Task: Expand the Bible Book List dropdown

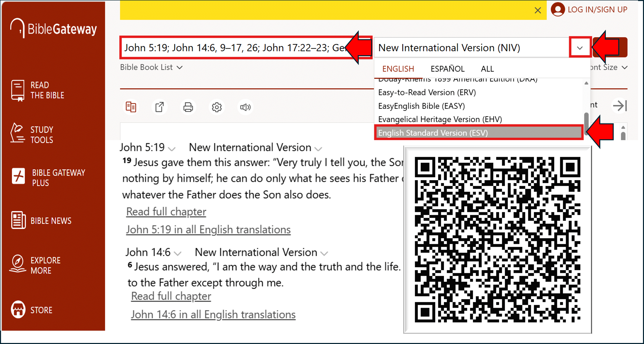Action: pos(151,67)
